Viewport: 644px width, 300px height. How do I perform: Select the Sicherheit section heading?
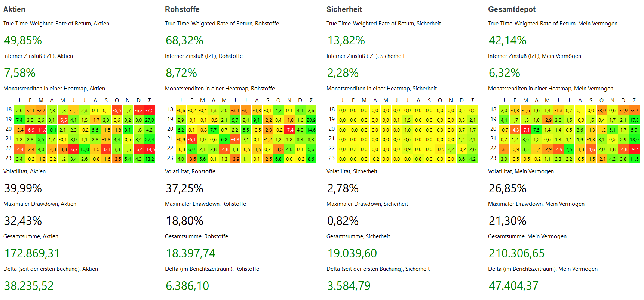(344, 9)
